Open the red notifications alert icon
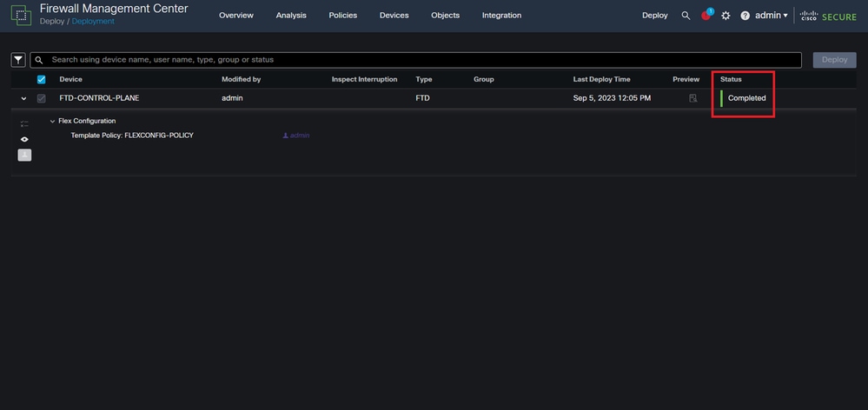 pyautogui.click(x=706, y=16)
